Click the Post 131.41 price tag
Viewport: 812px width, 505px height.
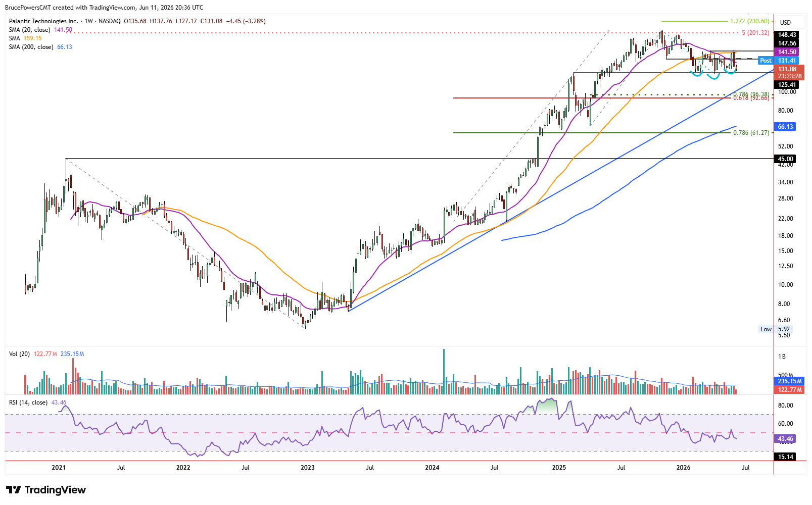pyautogui.click(x=779, y=61)
